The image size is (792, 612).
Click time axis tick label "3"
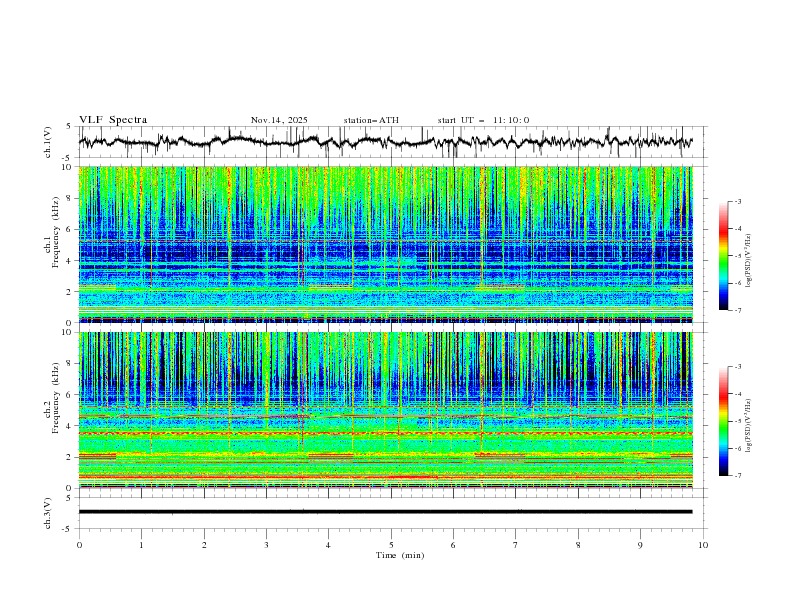(x=266, y=545)
